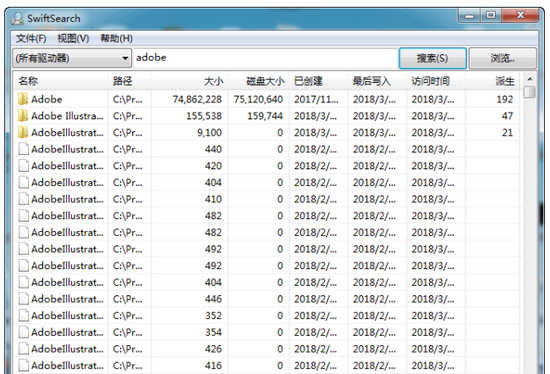This screenshot has height=374, width=550.
Task: Maximize the SwiftSearch window
Action: click(491, 15)
